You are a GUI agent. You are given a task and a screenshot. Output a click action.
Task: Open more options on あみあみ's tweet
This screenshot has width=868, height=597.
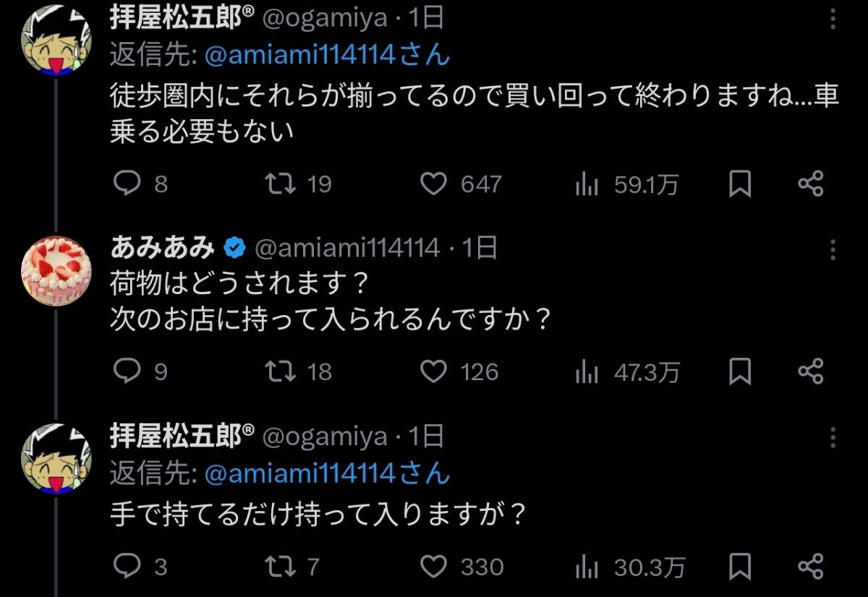coord(833,249)
